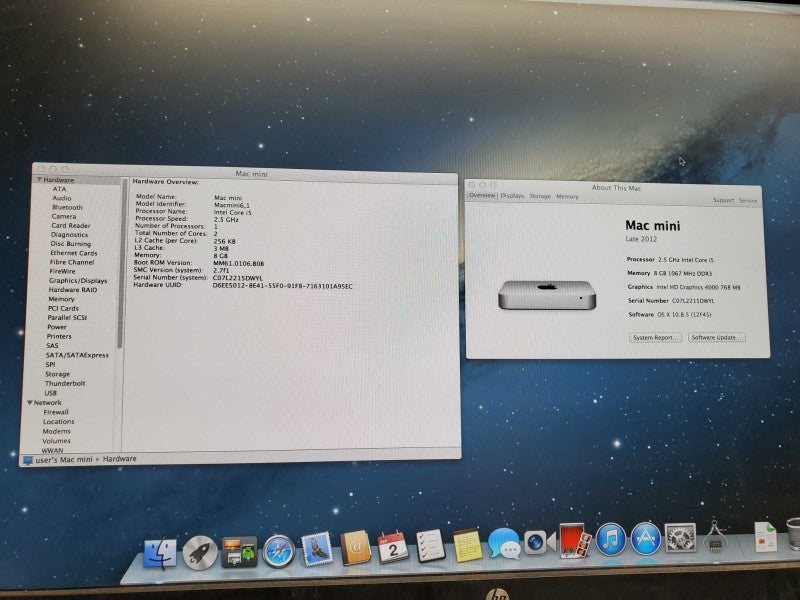Screen dimensions: 800x600
Task: Click Boot ROM Version MM61.0106.B08 value
Action: [239, 264]
